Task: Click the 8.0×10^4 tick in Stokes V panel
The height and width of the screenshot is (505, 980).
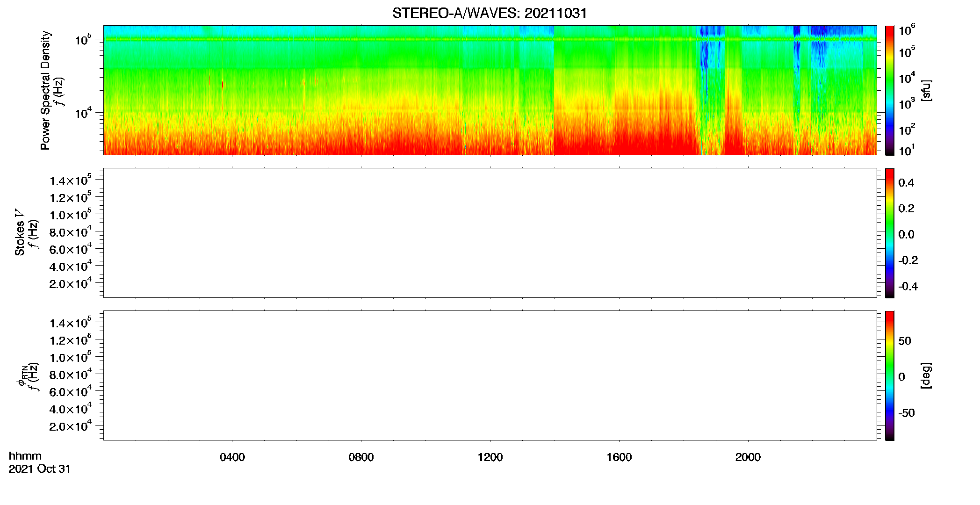Action: coord(71,231)
